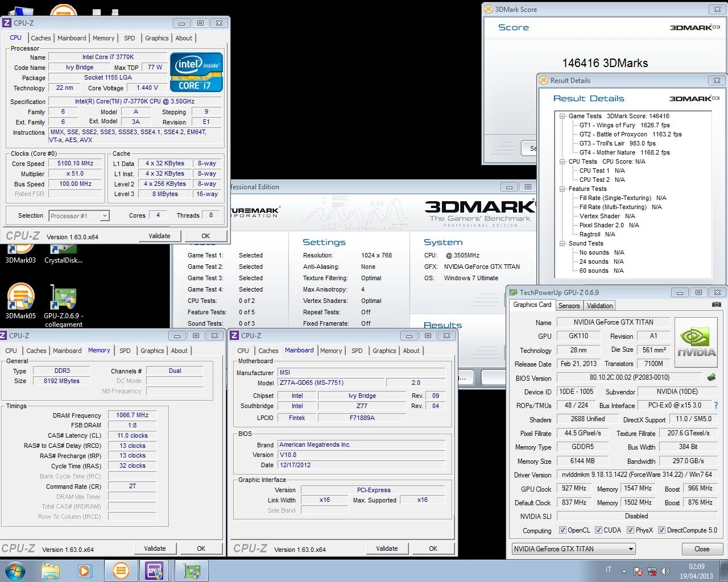
Task: Click the volume speaker tray icon
Action: [x=666, y=571]
